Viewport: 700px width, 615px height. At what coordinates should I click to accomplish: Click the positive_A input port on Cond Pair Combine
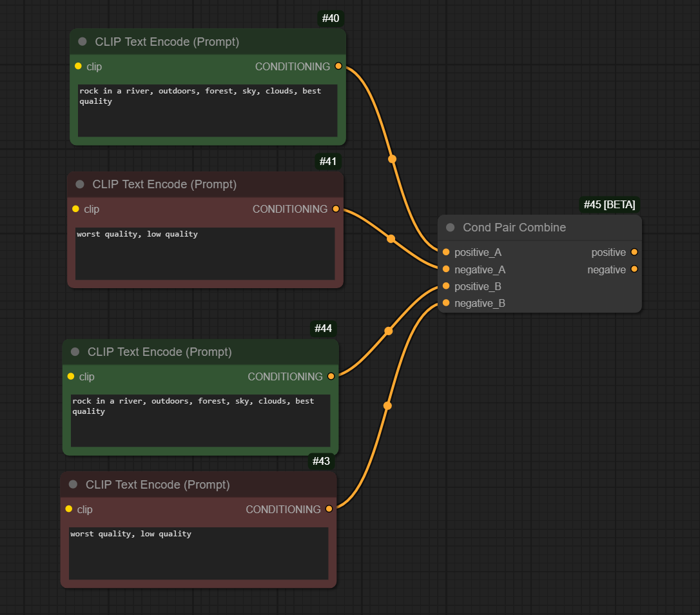coord(445,252)
